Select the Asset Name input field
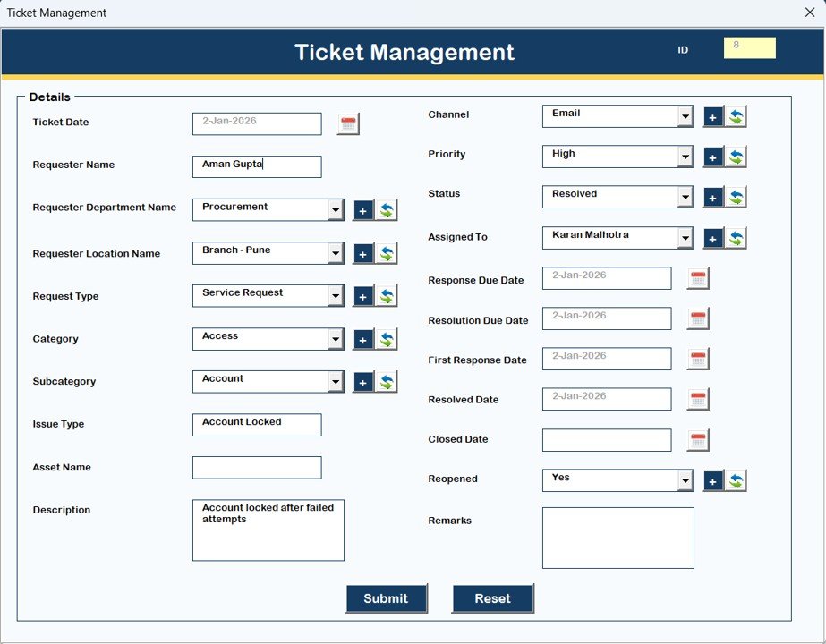826x644 pixels. pos(257,467)
